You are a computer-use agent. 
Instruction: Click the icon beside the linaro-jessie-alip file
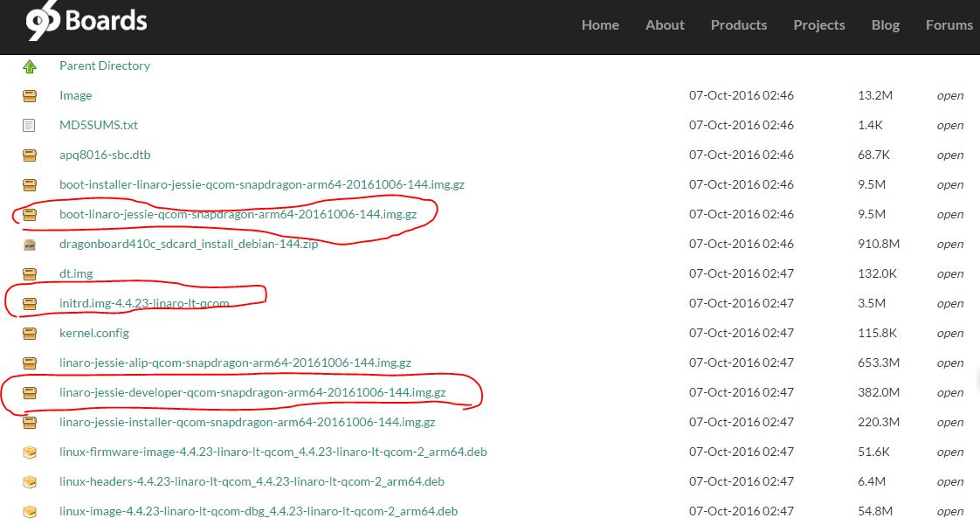30,363
